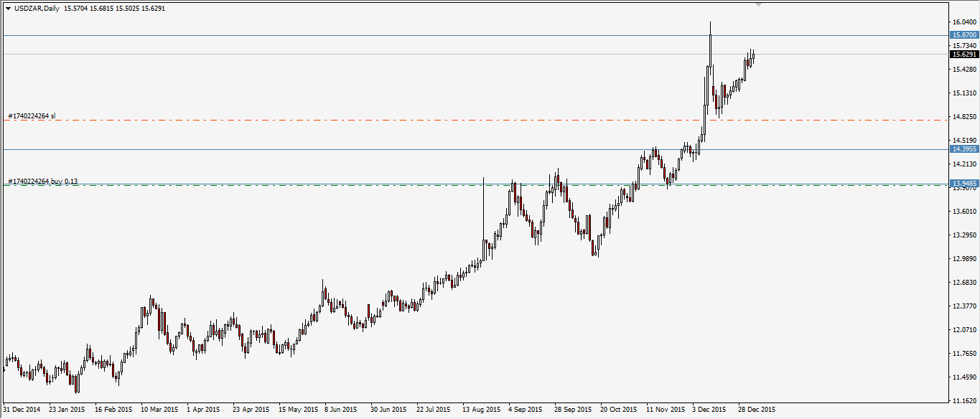
Task: Click the 15.1310 price scale value
Action: 964,93
